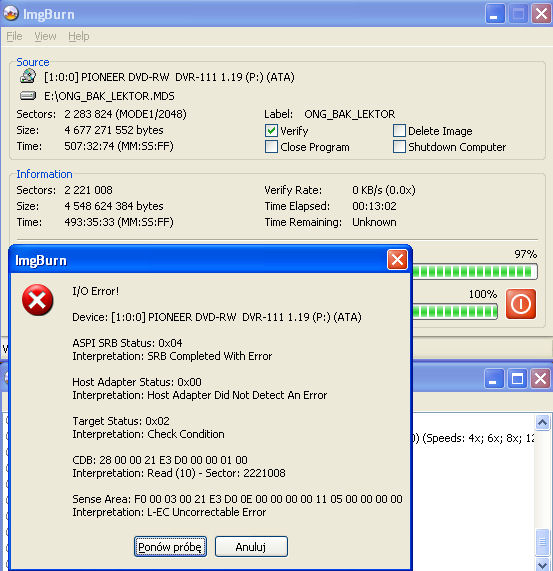This screenshot has width=553, height=571.
Task: Uncheck the Verify checkbox
Action: 271,130
